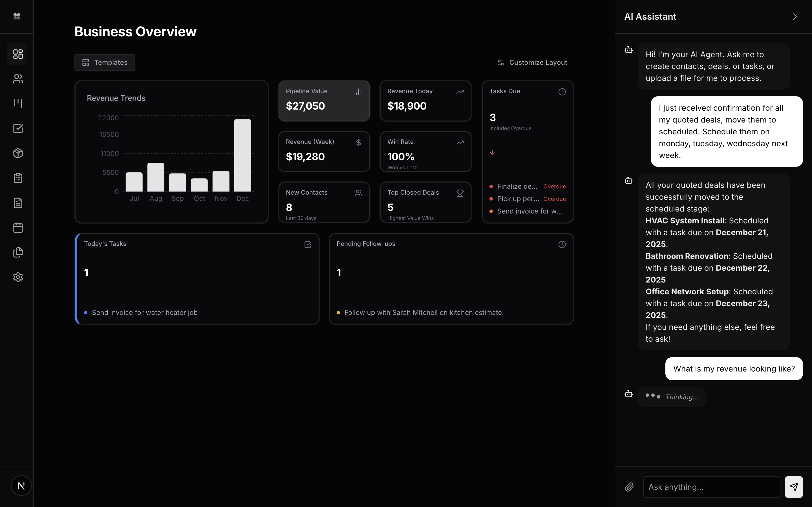Open the Templates button
Screen dimensions: 812x507
click(x=105, y=63)
